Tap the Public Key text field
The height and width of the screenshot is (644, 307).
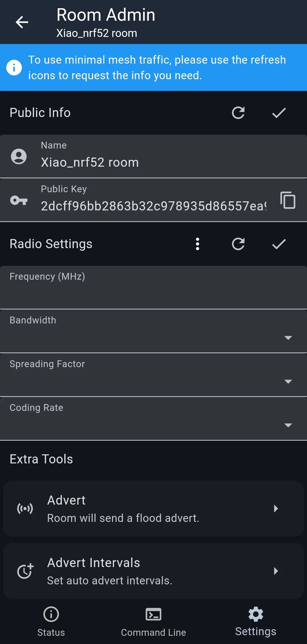pos(153,206)
